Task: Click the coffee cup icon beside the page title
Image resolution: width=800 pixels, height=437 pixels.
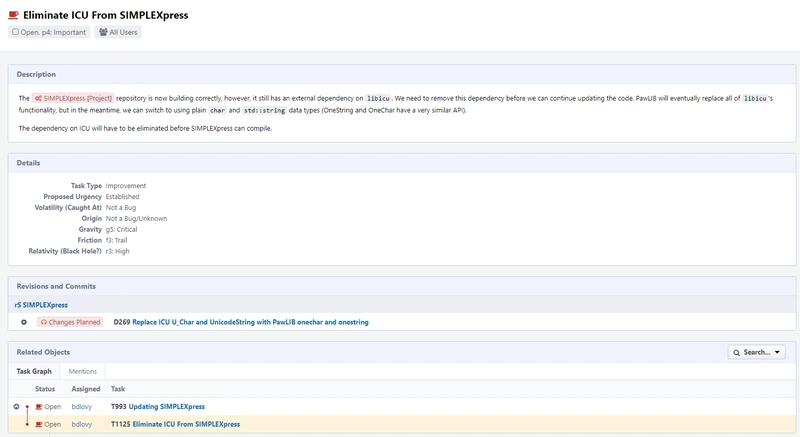Action: tap(14, 16)
